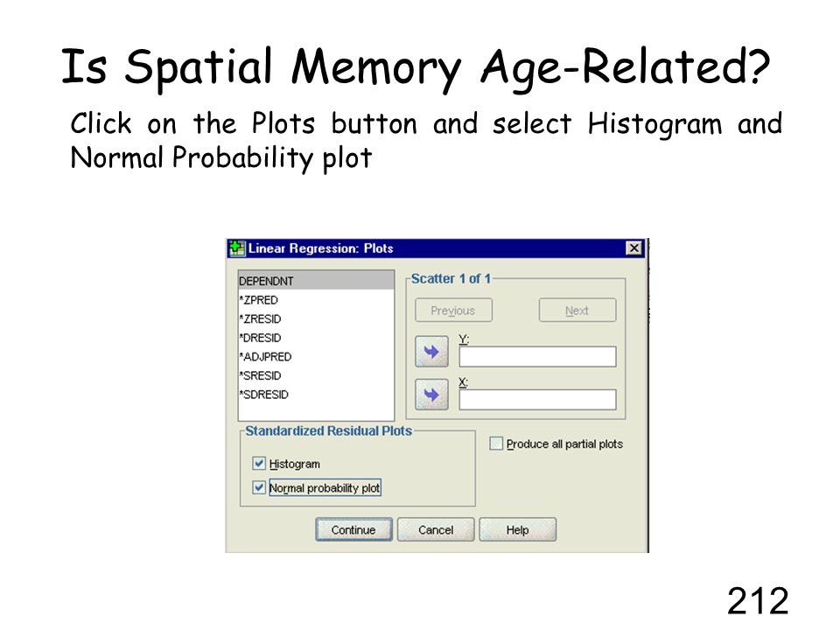Click the X variable arrow button
The height and width of the screenshot is (630, 840).
[431, 395]
